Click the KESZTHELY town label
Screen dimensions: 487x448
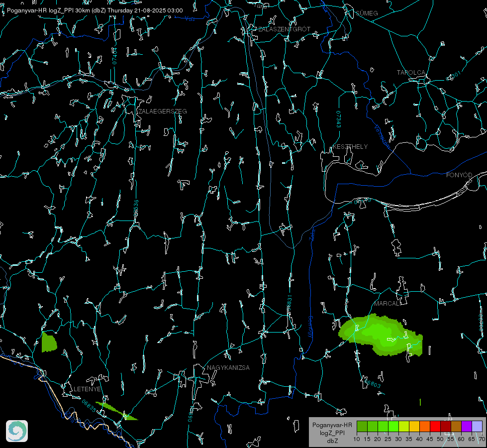tap(350, 147)
